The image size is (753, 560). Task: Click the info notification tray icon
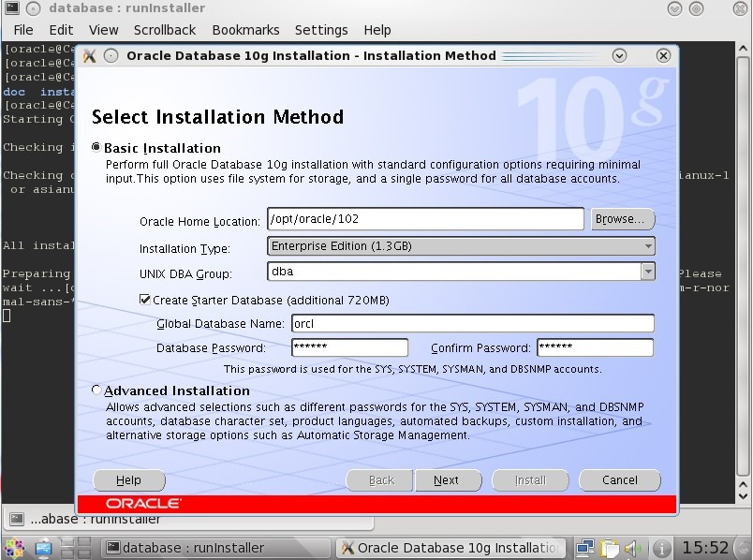[x=661, y=548]
